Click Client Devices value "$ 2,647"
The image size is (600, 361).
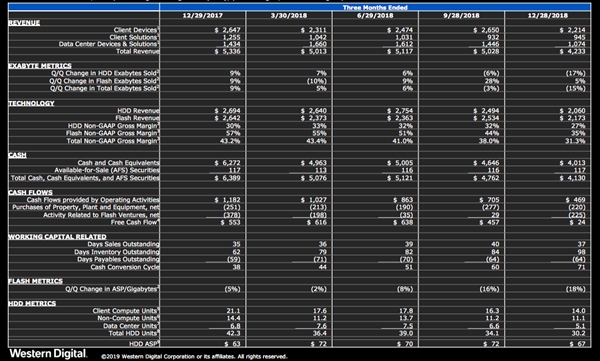(x=228, y=30)
